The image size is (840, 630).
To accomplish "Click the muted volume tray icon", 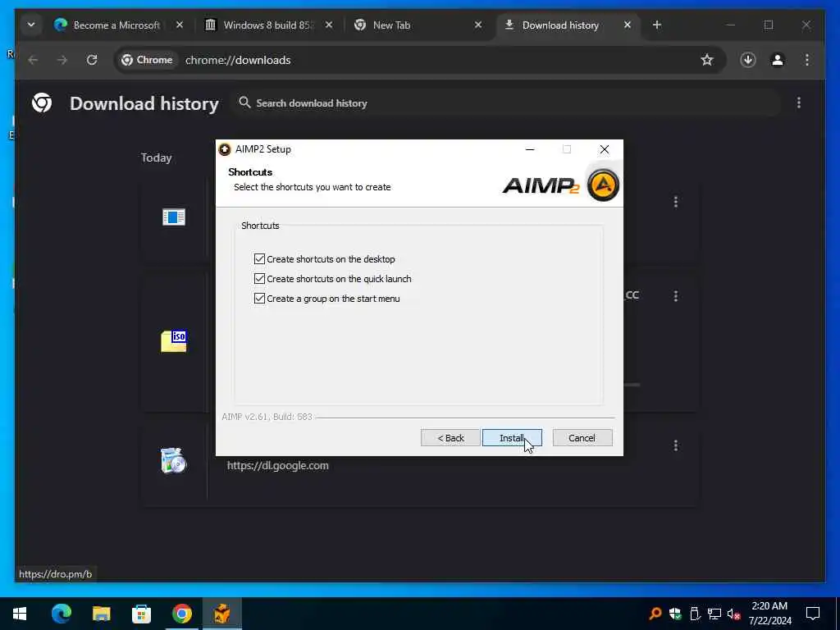I will coord(734,614).
